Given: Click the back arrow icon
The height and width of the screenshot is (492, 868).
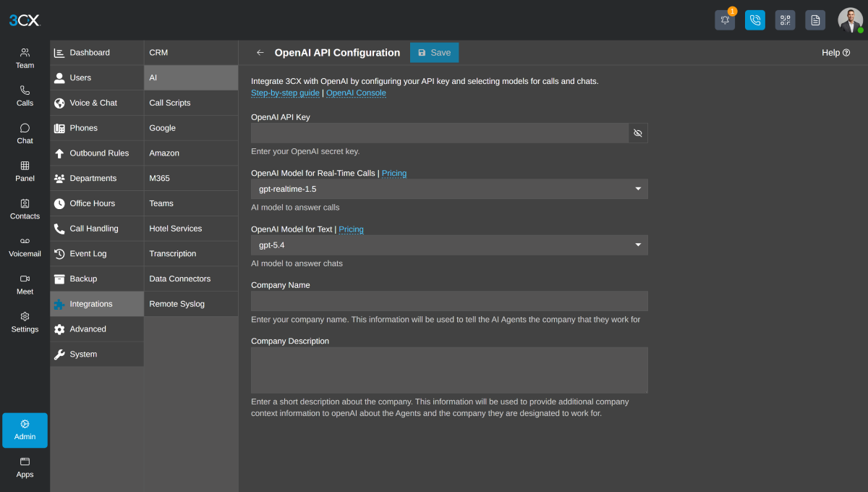Looking at the screenshot, I should tap(260, 53).
